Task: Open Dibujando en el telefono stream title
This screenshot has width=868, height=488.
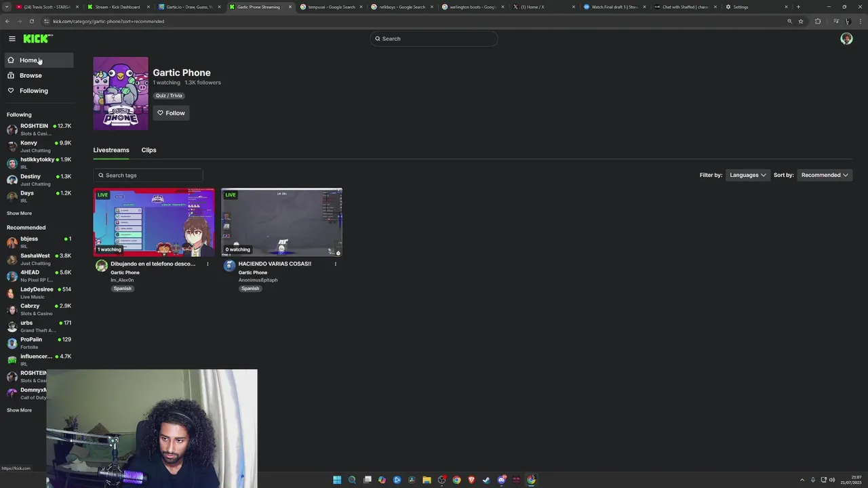Action: (153, 264)
